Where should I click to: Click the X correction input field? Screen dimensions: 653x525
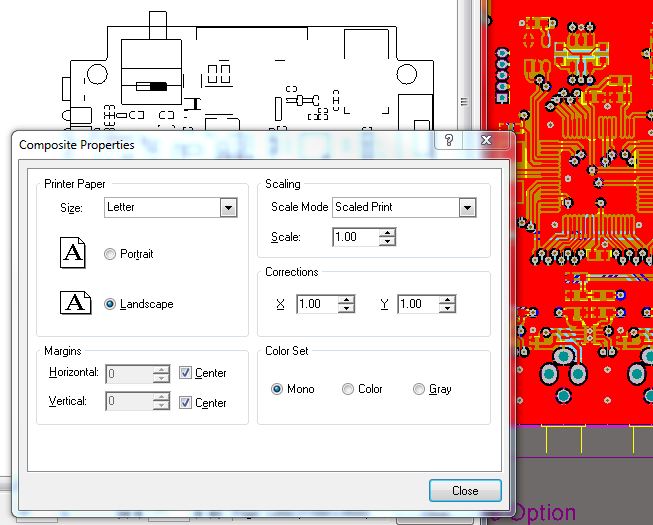pyautogui.click(x=317, y=304)
